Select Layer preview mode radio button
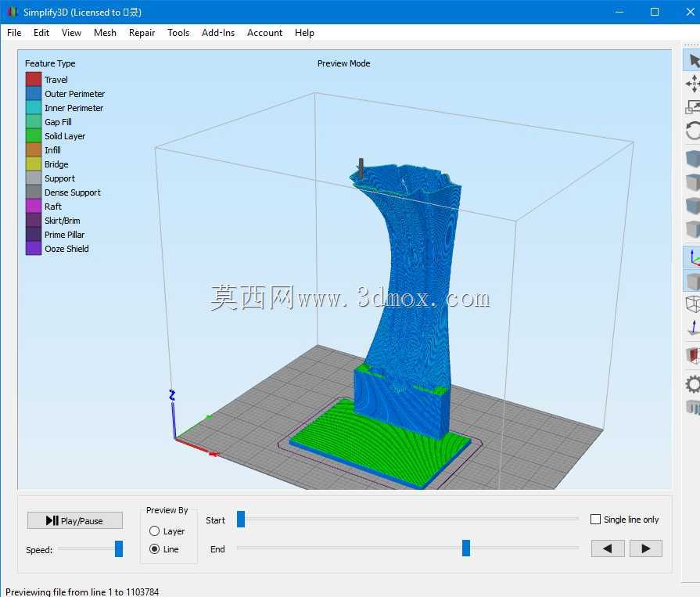This screenshot has width=700, height=597. tap(154, 531)
